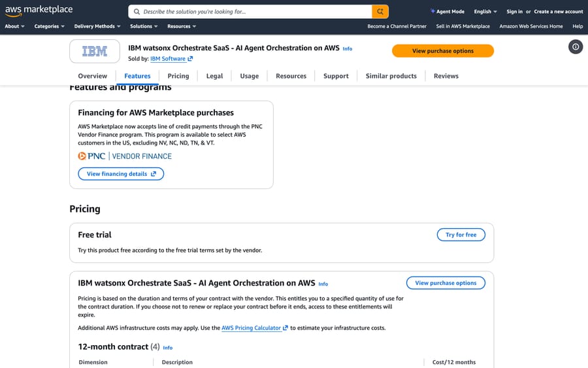Open the AWS Pricing Calculator link
Viewport: 588px width, 368px height.
251,328
